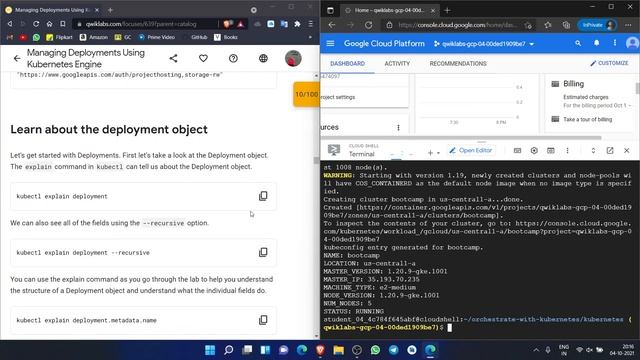Copy the 'kubectl explain deployment --recursive' command

click(x=263, y=252)
